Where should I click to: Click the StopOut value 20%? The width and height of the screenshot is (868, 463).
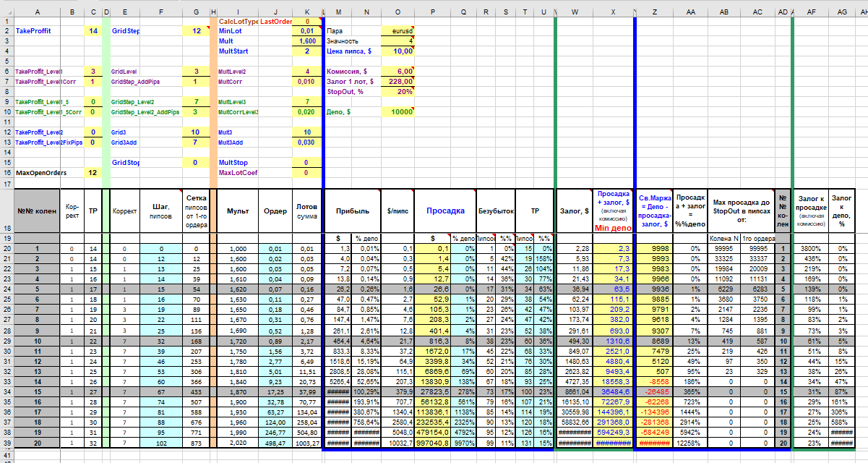tap(398, 92)
